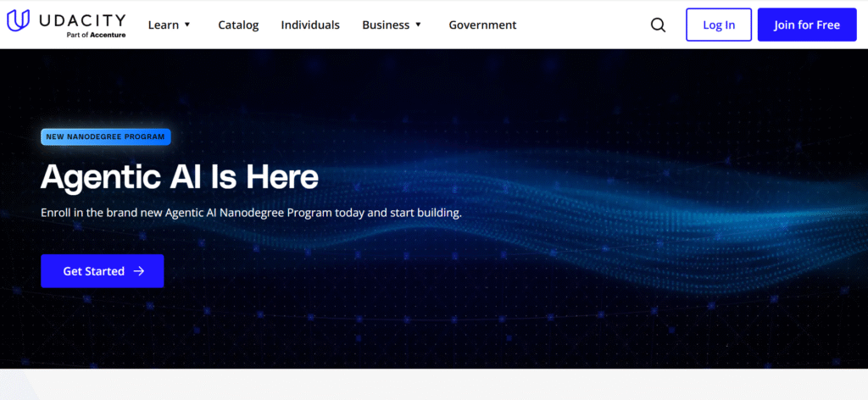Screen dimensions: 868x400
Task: Select the Business menu label
Action: tap(386, 25)
